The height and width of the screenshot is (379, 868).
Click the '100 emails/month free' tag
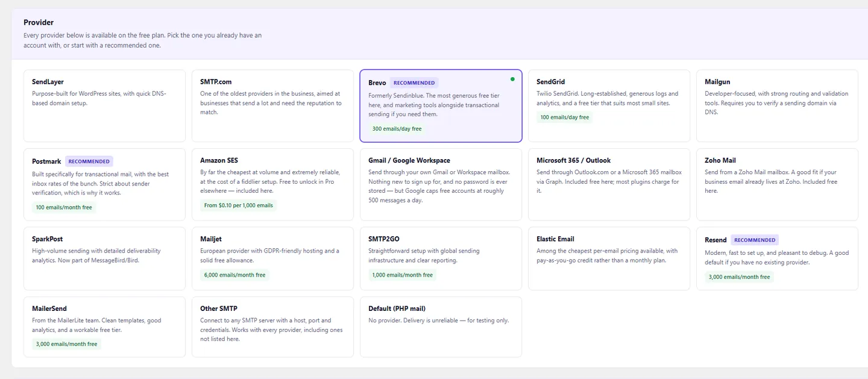coord(64,207)
